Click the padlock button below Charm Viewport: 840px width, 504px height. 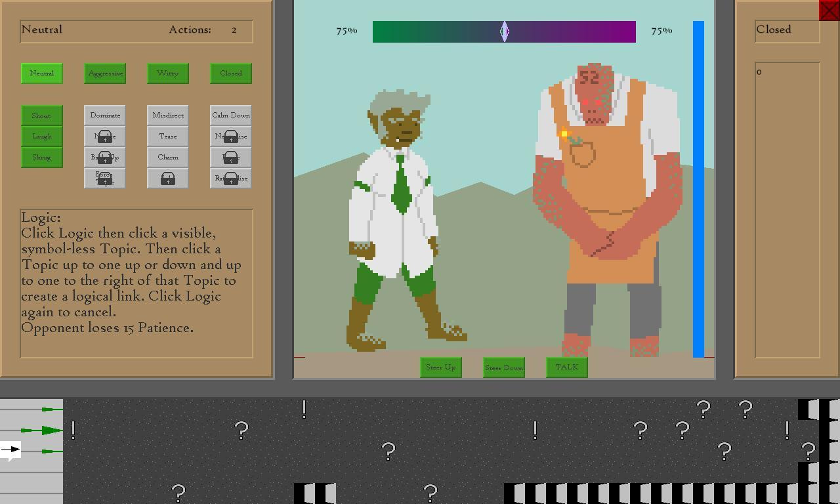click(168, 178)
